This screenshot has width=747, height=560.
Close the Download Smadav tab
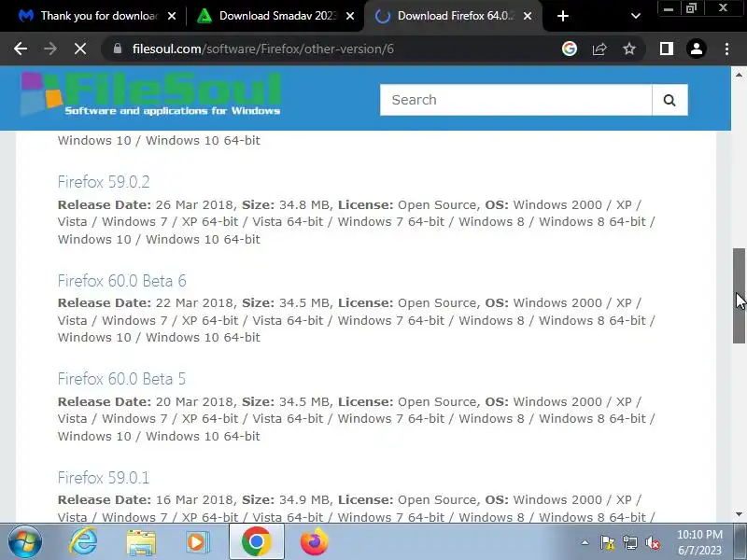coord(350,16)
